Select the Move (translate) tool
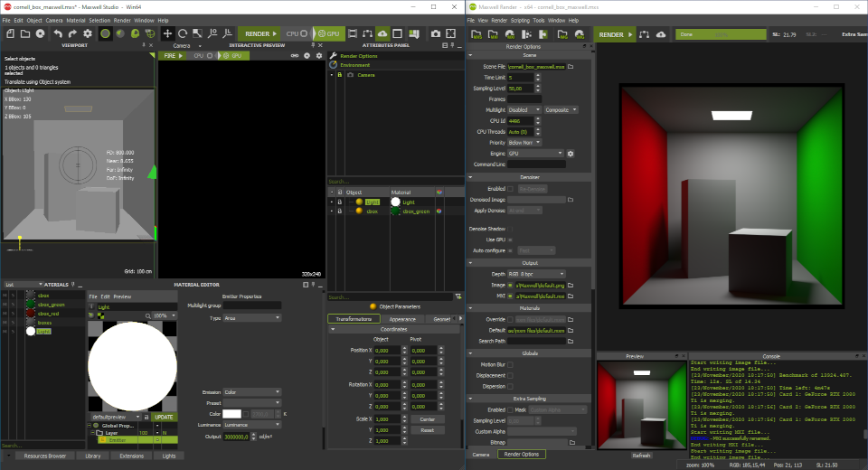868x470 pixels. (167, 33)
